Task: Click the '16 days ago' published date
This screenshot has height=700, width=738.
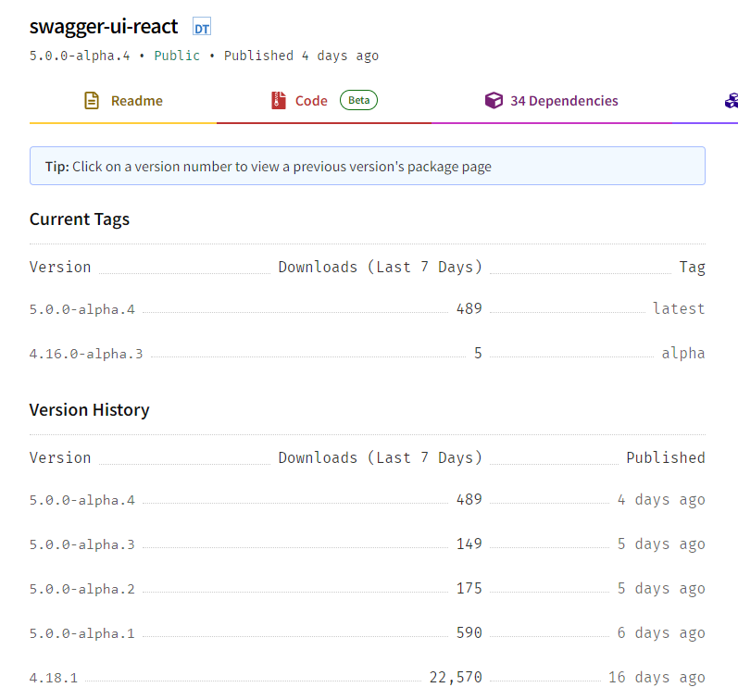Action: (657, 678)
